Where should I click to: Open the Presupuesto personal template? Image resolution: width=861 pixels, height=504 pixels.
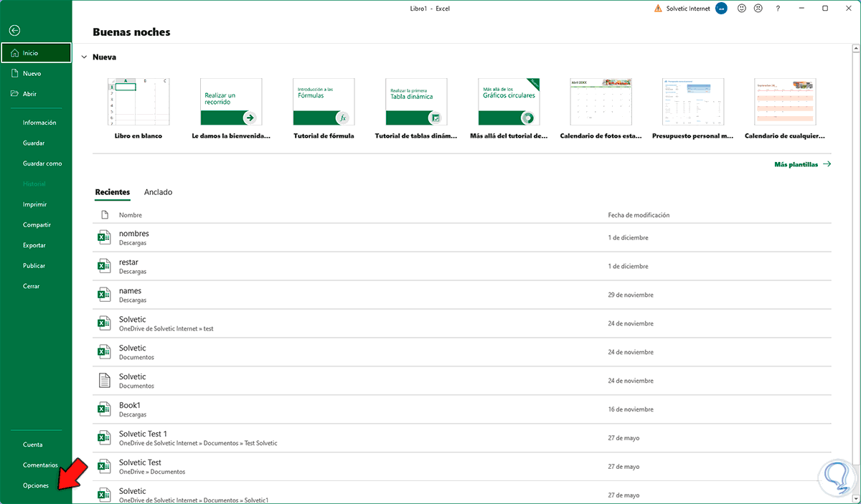click(x=693, y=109)
